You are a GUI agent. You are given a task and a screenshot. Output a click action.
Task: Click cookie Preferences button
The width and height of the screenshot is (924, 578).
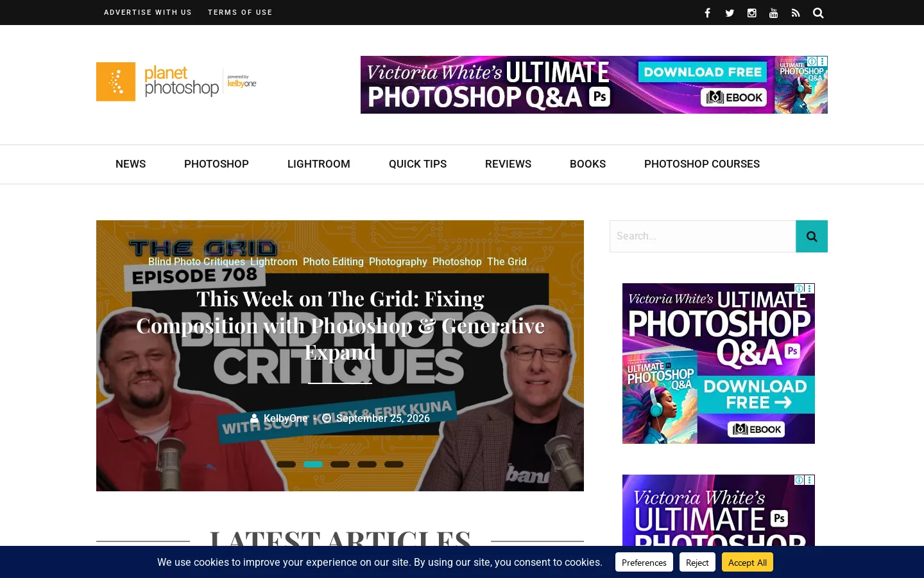644,563
